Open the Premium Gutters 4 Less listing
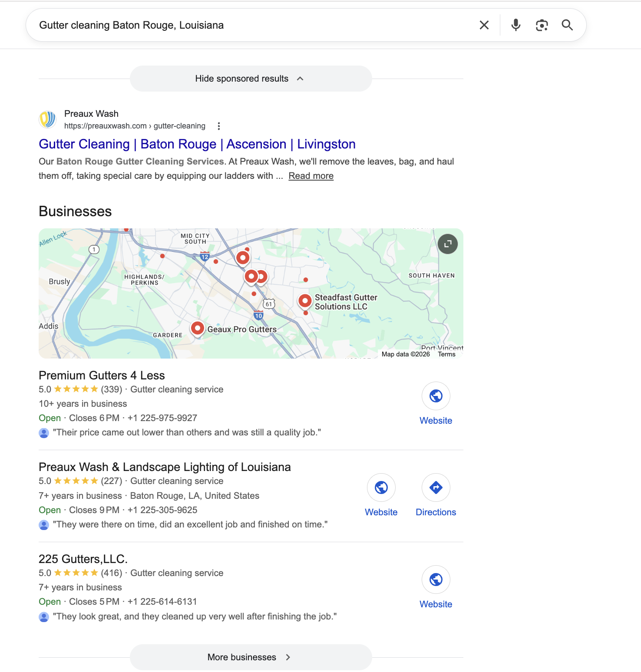 tap(102, 376)
